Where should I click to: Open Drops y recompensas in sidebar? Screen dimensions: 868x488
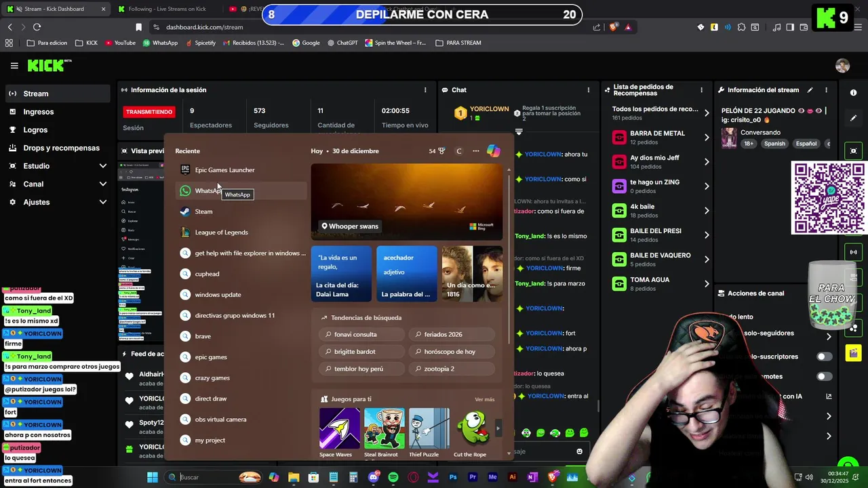click(58, 148)
